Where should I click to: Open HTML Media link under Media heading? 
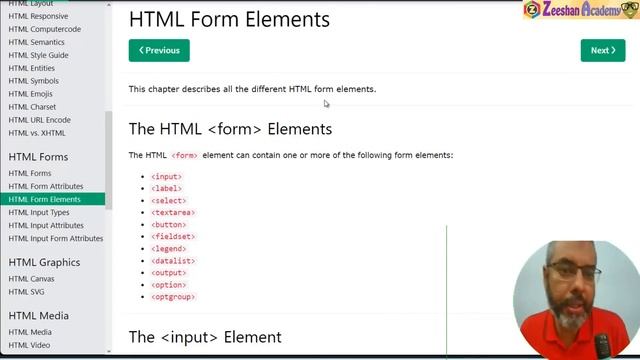coord(30,332)
